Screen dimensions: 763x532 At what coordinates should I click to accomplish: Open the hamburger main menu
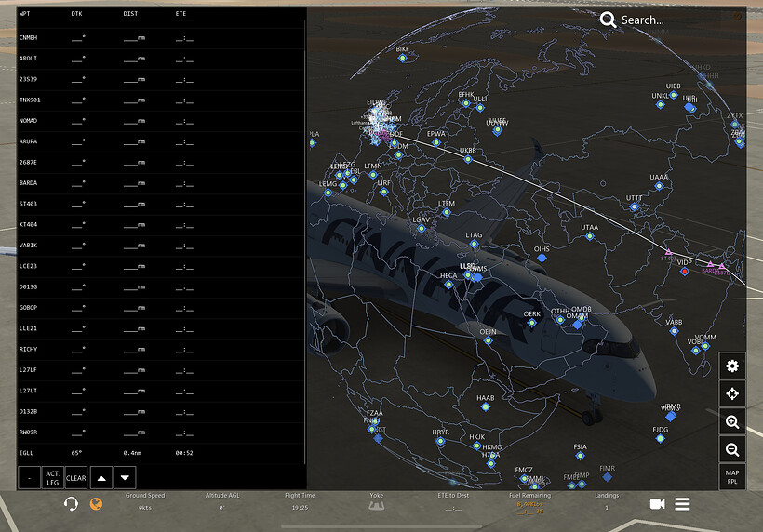pos(682,504)
